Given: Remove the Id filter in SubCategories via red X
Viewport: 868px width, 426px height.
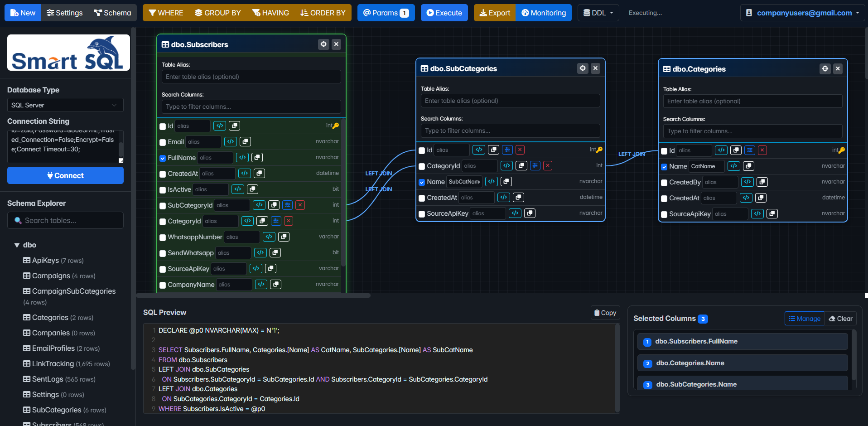Looking at the screenshot, I should (x=520, y=150).
